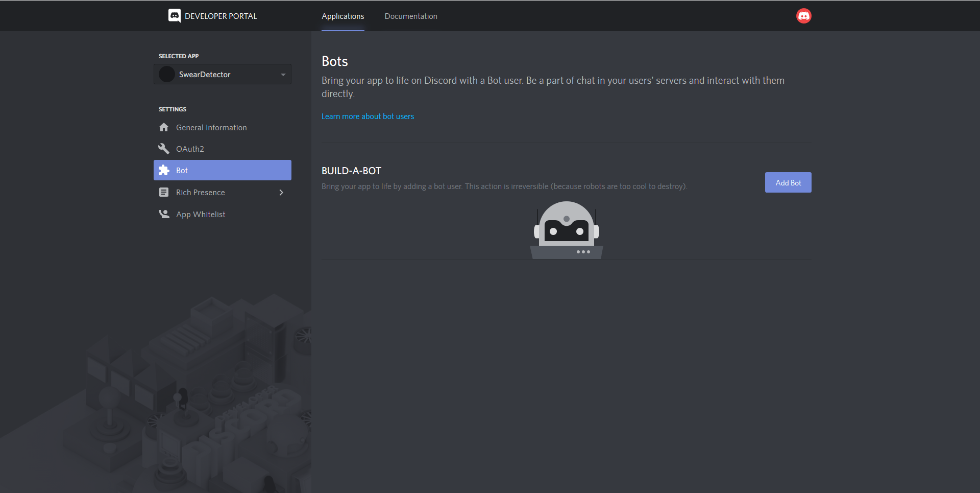Open the Documentation tab
This screenshot has width=980, height=493.
pyautogui.click(x=411, y=16)
